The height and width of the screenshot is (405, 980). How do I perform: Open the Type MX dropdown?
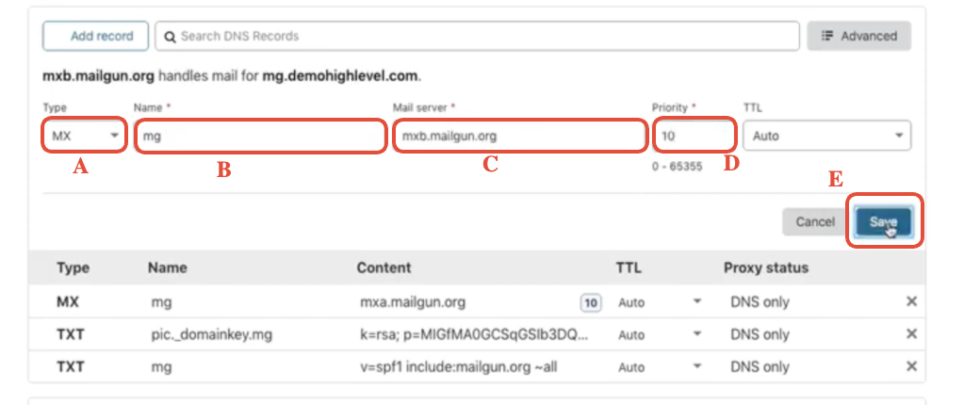click(84, 136)
